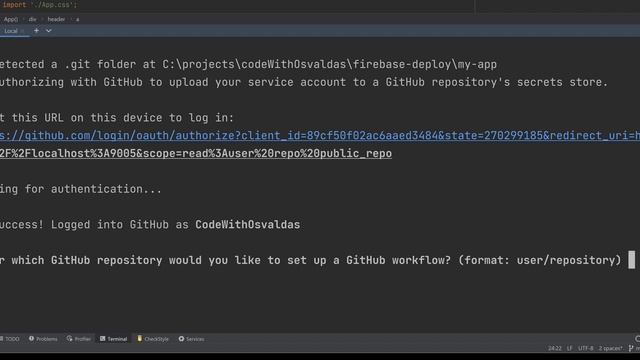Select header breadcrumb element
The width and height of the screenshot is (640, 360).
click(x=56, y=19)
